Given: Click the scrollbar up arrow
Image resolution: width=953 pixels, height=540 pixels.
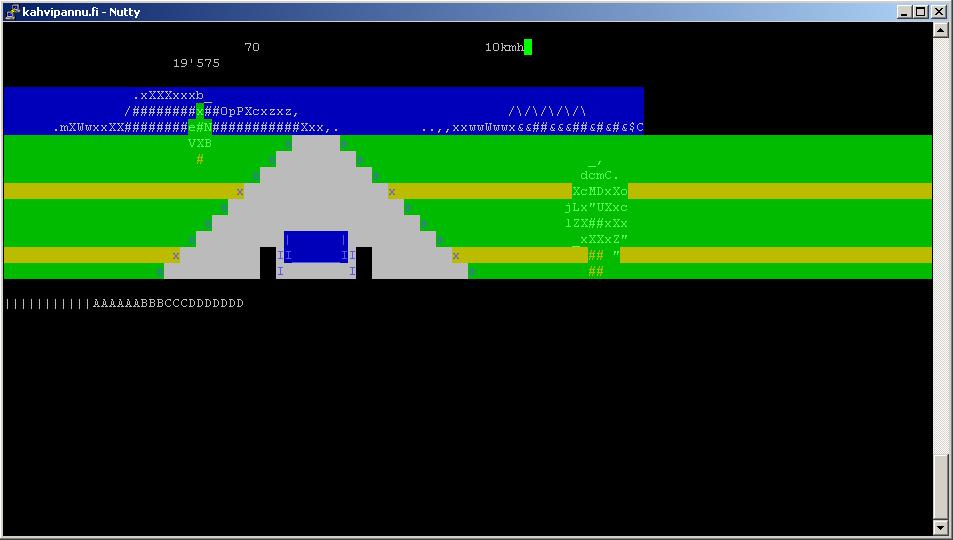Looking at the screenshot, I should click(x=940, y=30).
